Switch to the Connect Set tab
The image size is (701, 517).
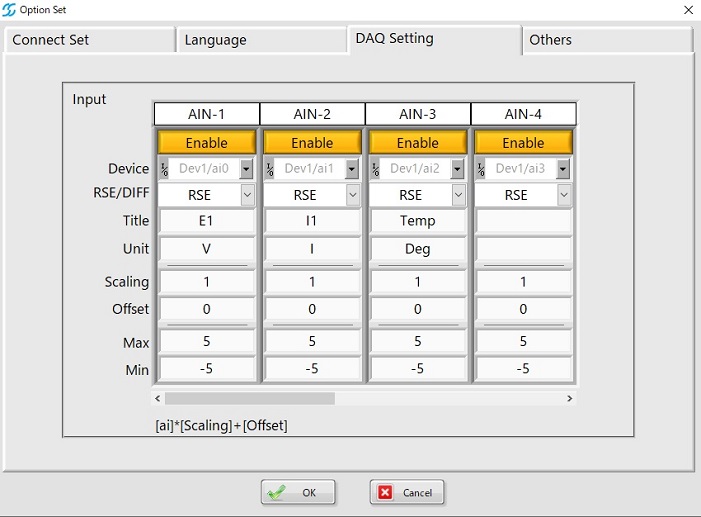click(x=88, y=40)
